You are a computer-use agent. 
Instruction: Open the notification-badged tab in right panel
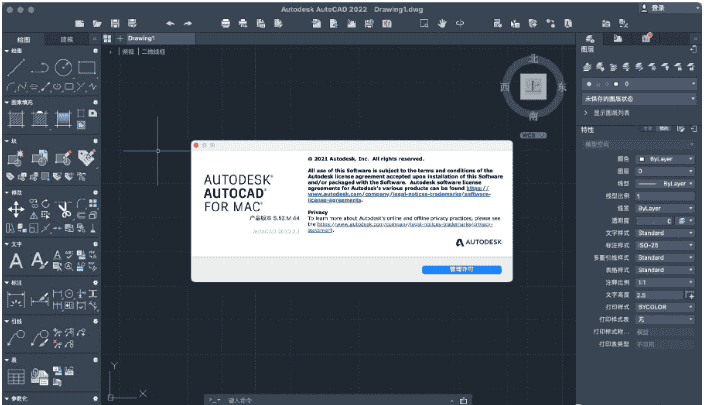pos(647,39)
